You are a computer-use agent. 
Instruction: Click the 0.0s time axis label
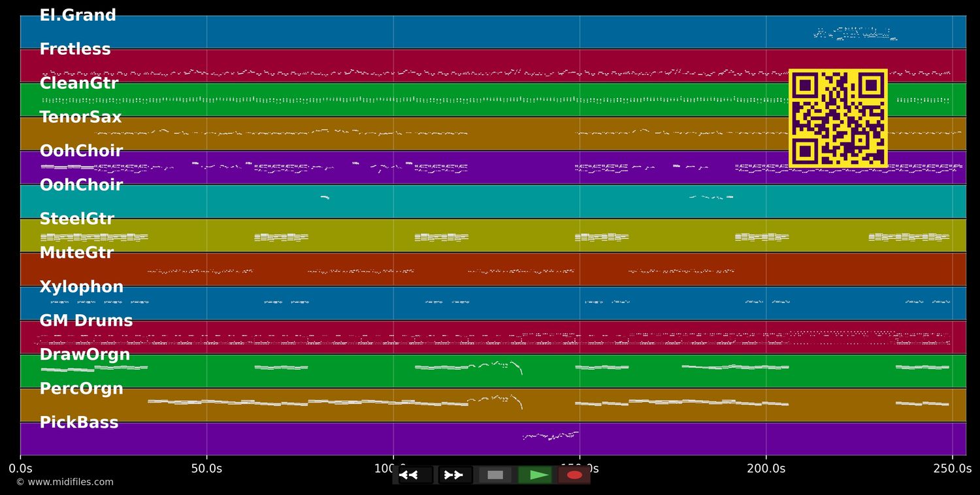pyautogui.click(x=20, y=468)
